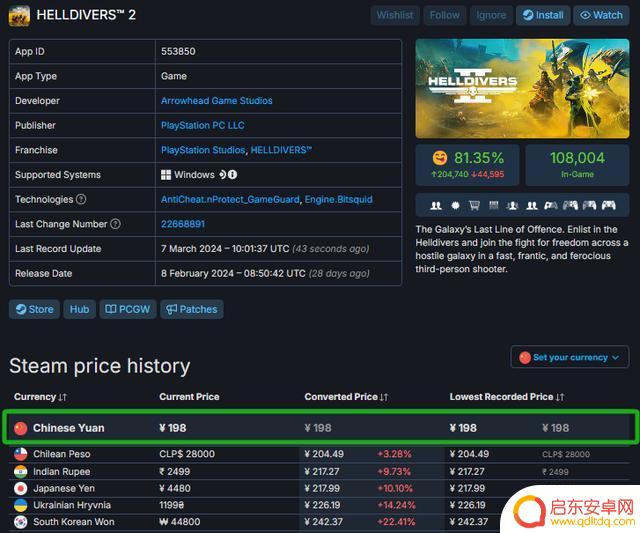Open Arrowhead Game Studios developer link
The image size is (640, 533).
[216, 101]
